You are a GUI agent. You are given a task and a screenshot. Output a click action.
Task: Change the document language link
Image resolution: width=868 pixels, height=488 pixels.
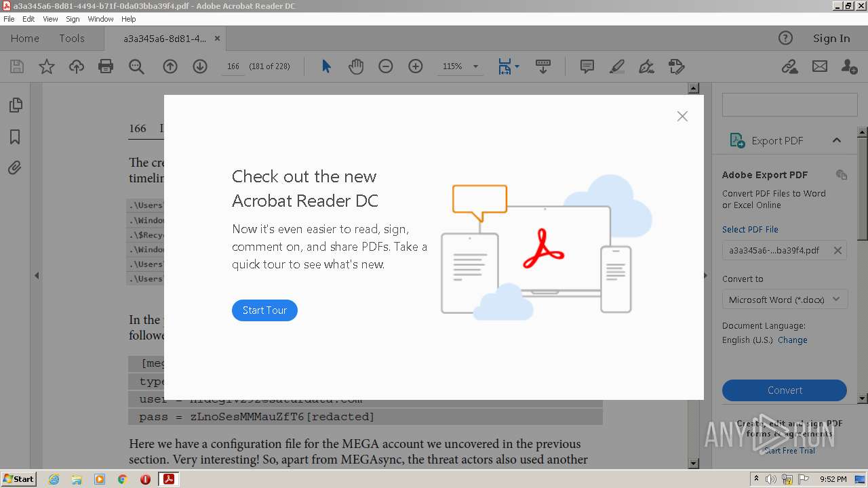[x=793, y=340]
